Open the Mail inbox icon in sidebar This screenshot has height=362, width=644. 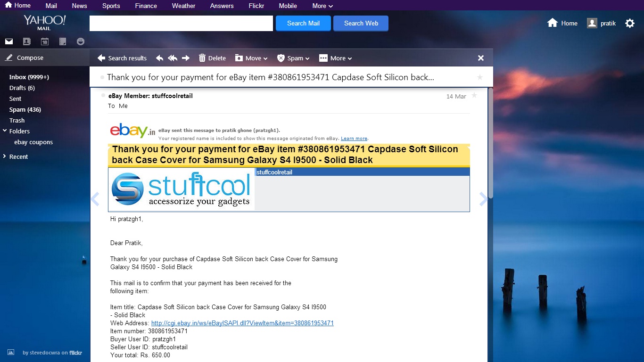pos(9,41)
